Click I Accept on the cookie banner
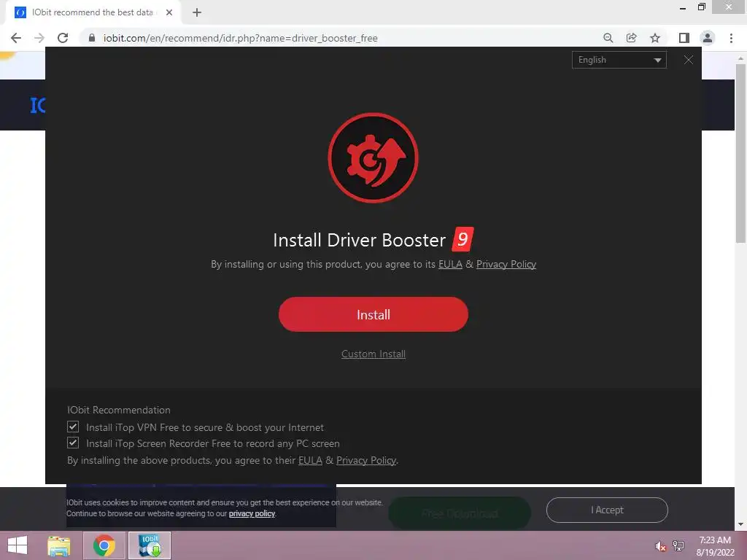Viewport: 747px width, 560px height. (x=607, y=510)
